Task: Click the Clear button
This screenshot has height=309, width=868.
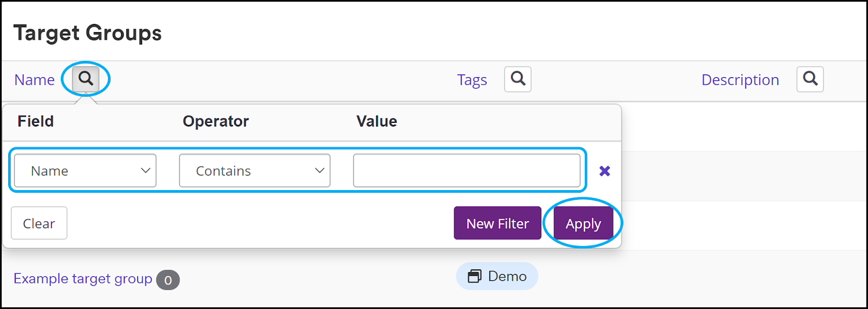Action: 39,223
